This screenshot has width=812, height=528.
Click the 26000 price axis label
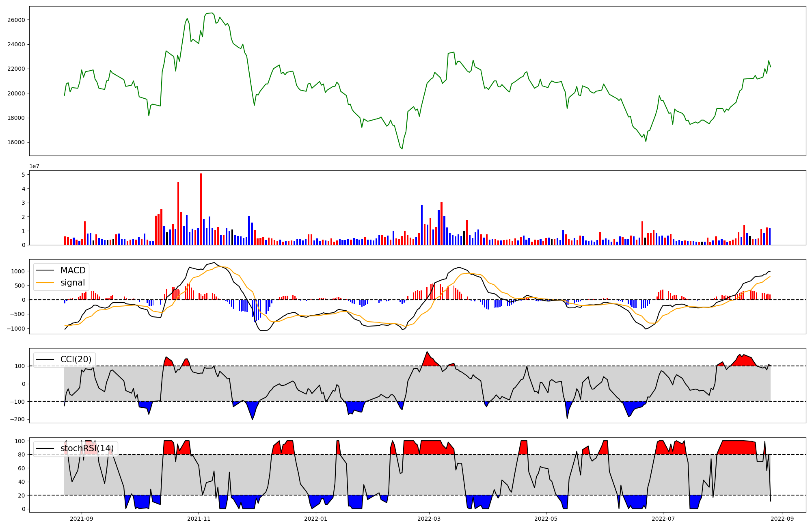coord(17,20)
